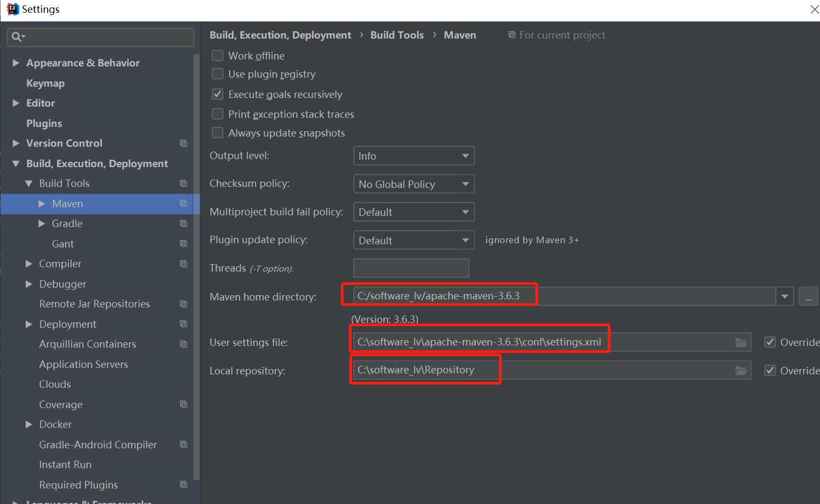Screen dimensions: 820x504
Task: Expand Appearance & Behavior section
Action: tap(16, 63)
